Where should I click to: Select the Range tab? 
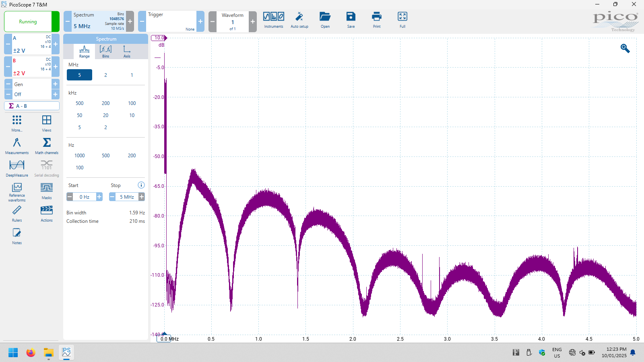click(x=85, y=51)
